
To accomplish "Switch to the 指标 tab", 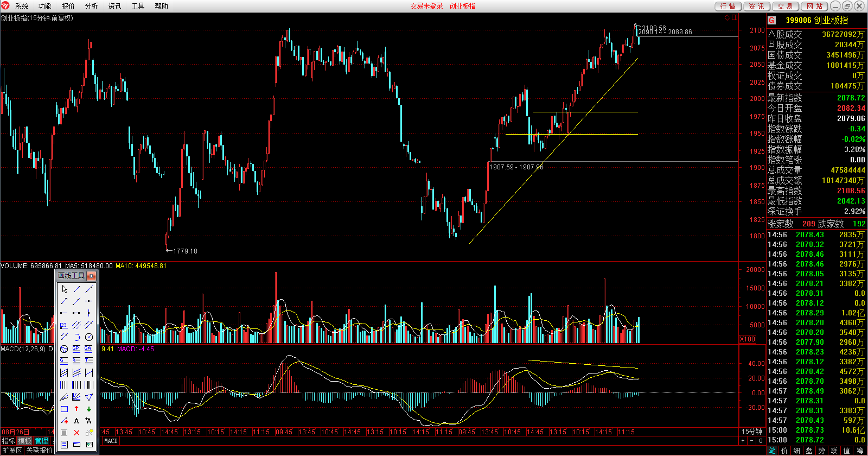I will coord(9,441).
